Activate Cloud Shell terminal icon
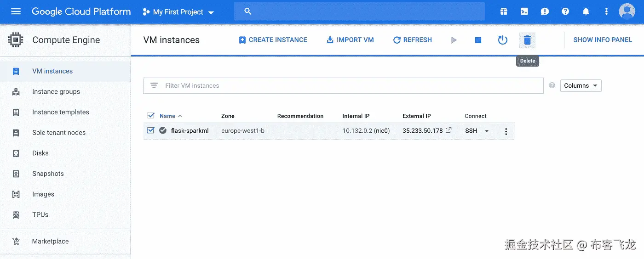The image size is (644, 259). (x=524, y=11)
